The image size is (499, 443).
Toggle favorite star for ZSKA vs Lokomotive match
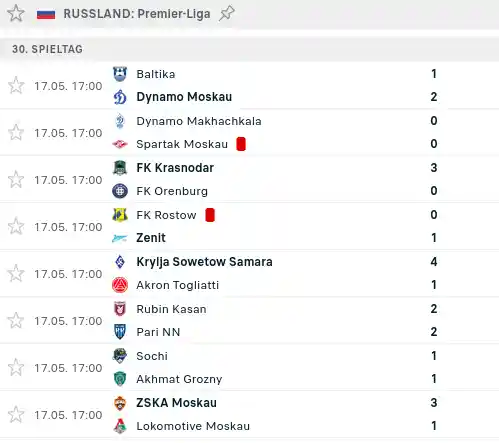[x=16, y=415]
